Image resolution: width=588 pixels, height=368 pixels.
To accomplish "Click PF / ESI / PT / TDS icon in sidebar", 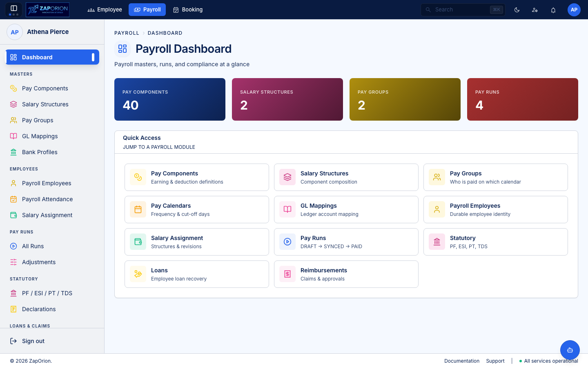I will tap(13, 293).
